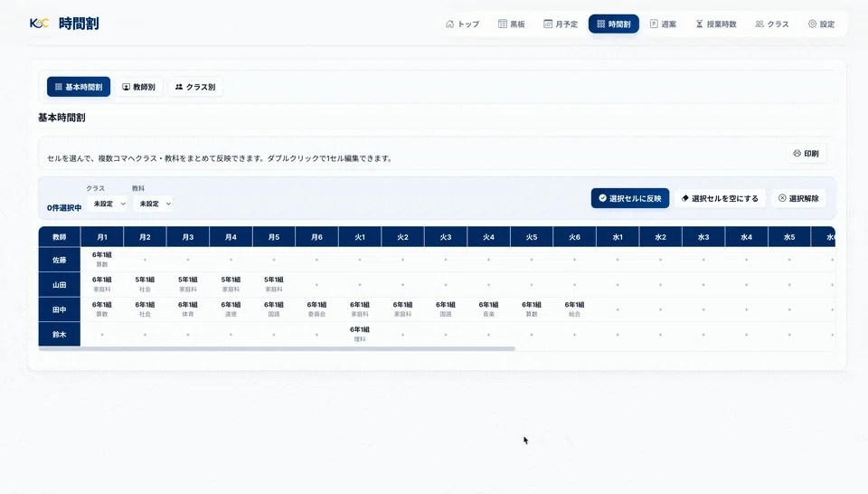Click the 水3 column header
Screen dimensions: 868x494
(x=703, y=237)
